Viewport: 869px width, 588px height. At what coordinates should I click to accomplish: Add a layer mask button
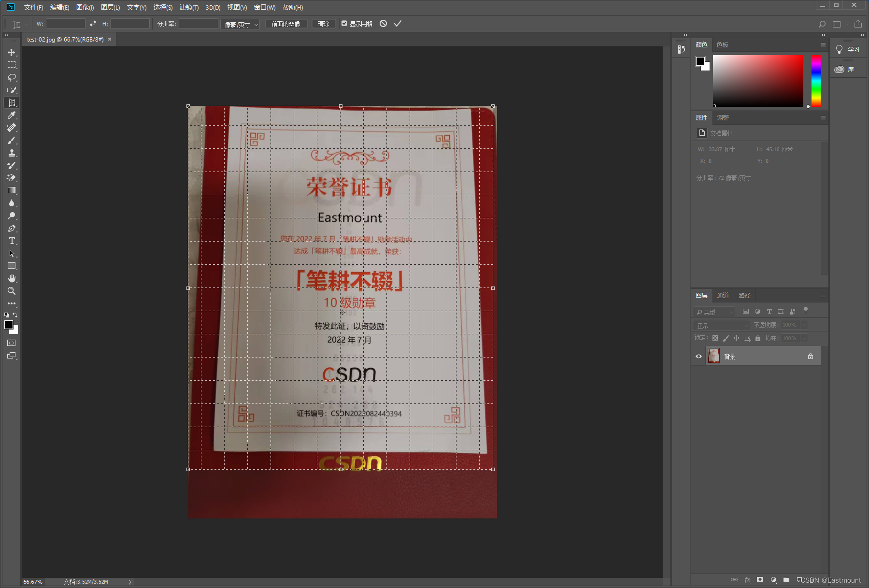click(760, 579)
